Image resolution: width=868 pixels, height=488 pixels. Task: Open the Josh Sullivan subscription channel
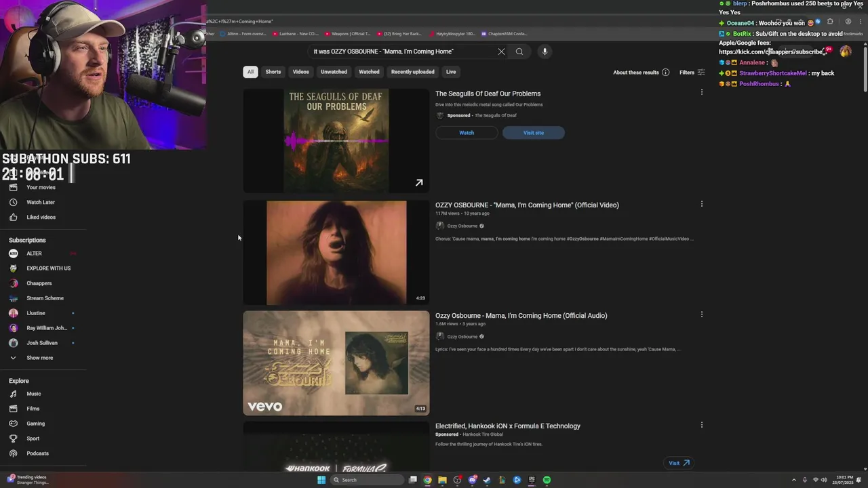43,343
